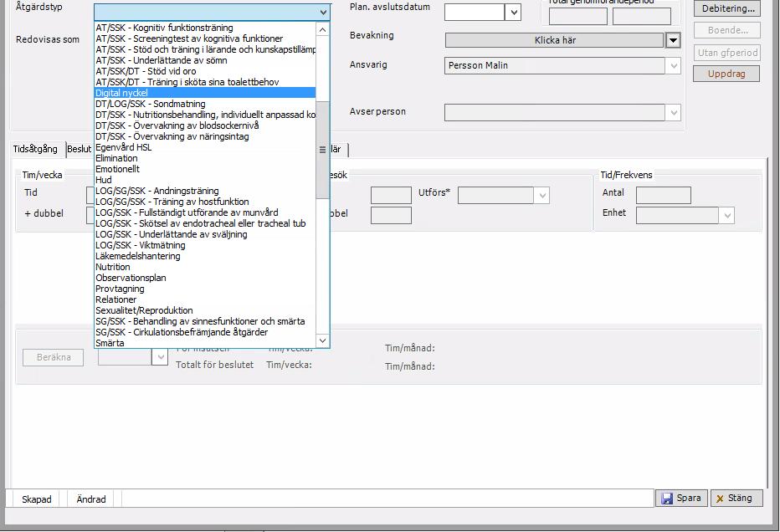Expand the Avser person dropdown
This screenshot has height=532, width=780.
[673, 113]
